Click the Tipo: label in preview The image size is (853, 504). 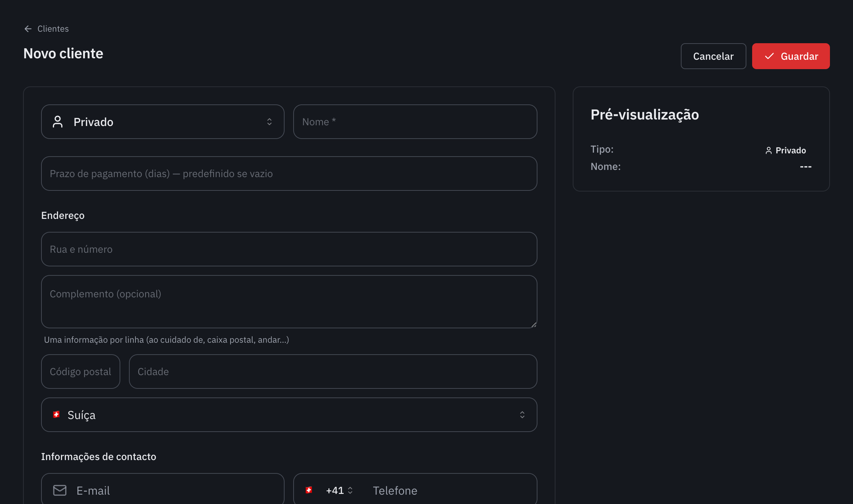[602, 149]
